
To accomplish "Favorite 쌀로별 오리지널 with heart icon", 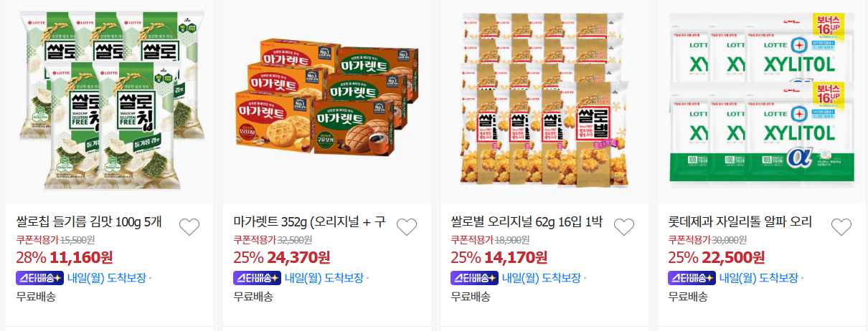I will (624, 227).
